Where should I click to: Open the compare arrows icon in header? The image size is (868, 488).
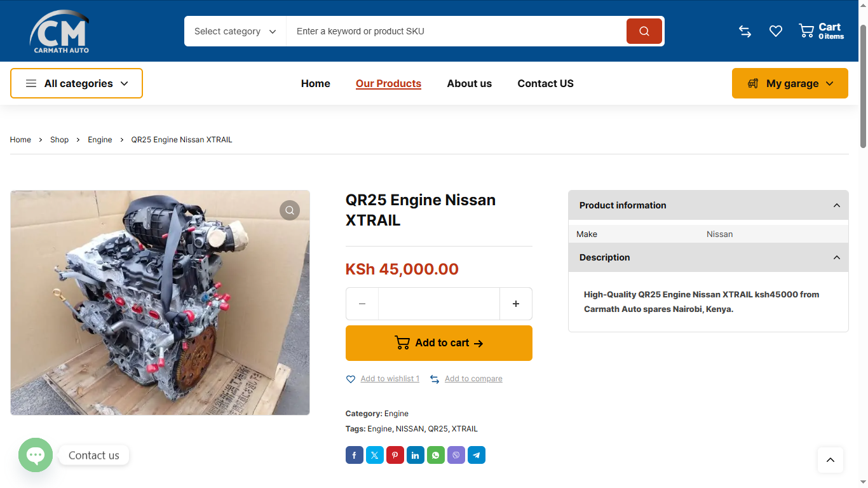[745, 31]
